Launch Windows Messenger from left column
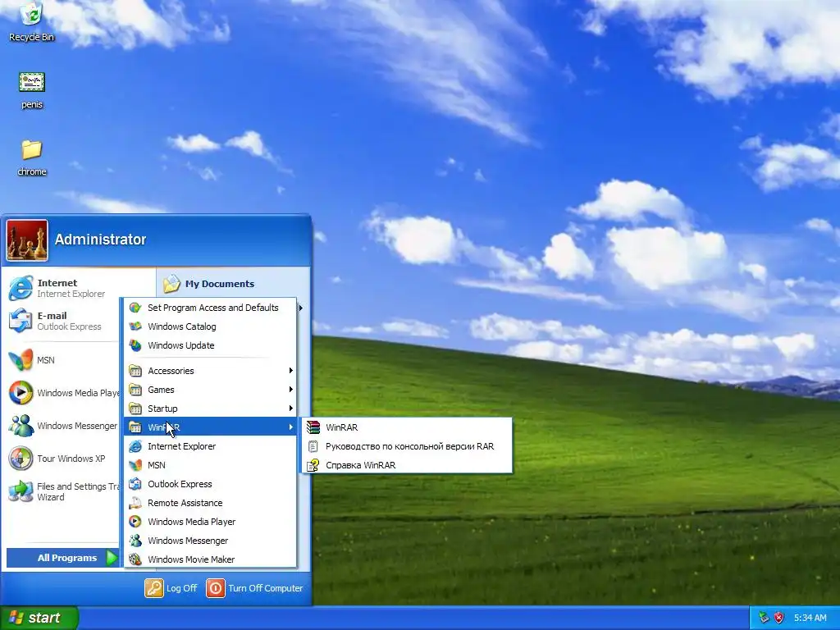840x630 pixels. pos(63,426)
